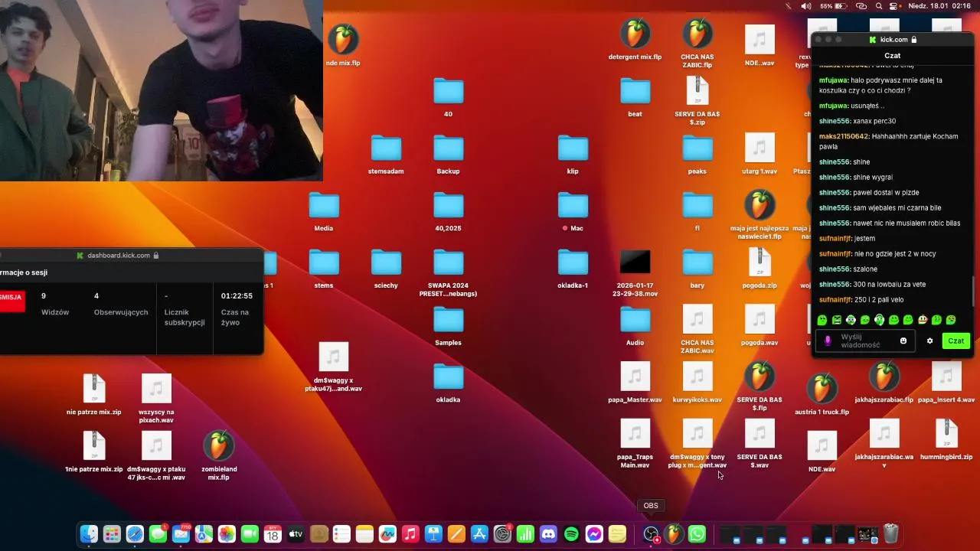The image size is (980, 551).
Task: Select first green ghost emote in chat
Action: [x=822, y=320]
